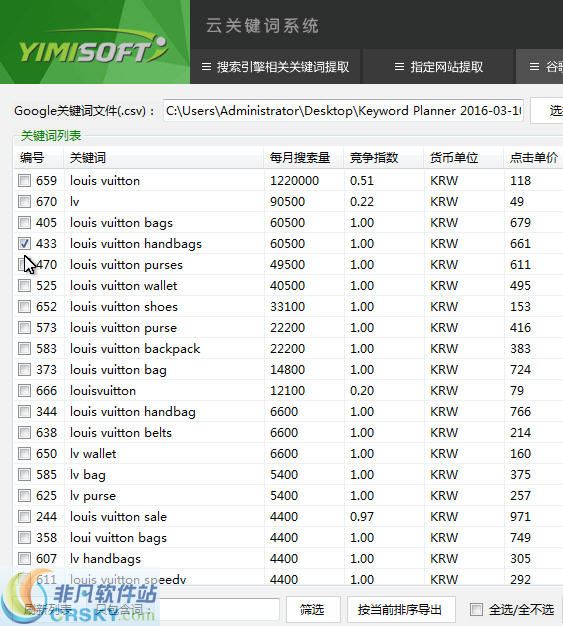Click search volume value 1220000
This screenshot has height=626, width=563.
[294, 180]
